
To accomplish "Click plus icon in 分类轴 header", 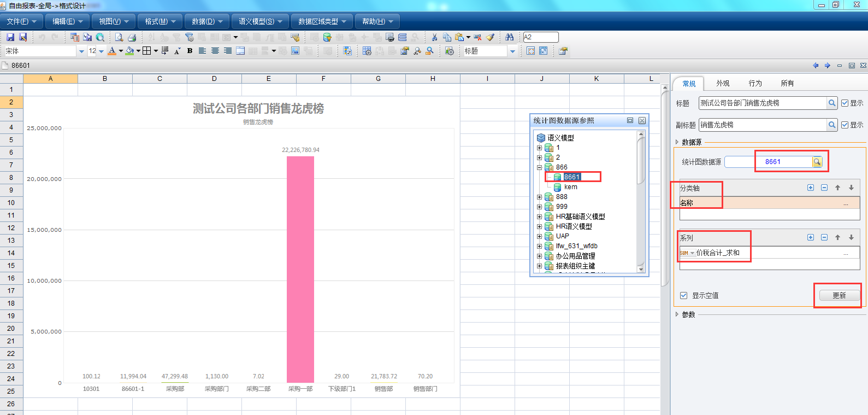I will pos(811,188).
